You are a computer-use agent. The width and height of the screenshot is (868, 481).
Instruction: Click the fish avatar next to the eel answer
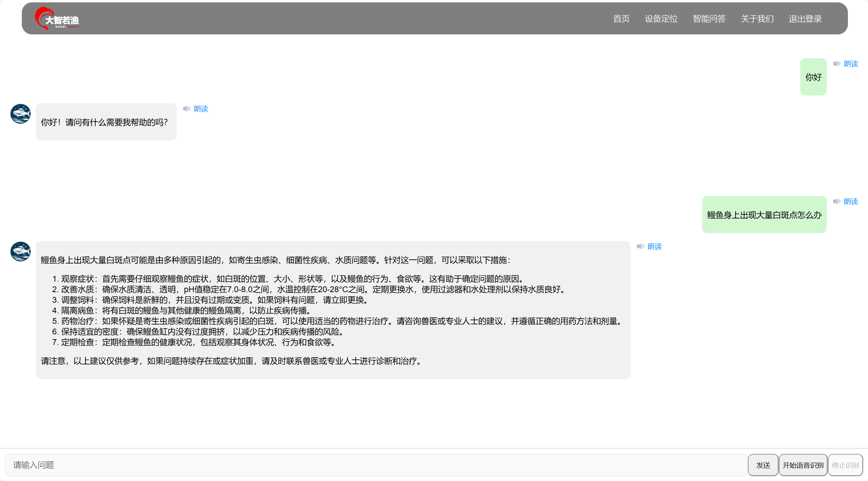click(x=20, y=252)
